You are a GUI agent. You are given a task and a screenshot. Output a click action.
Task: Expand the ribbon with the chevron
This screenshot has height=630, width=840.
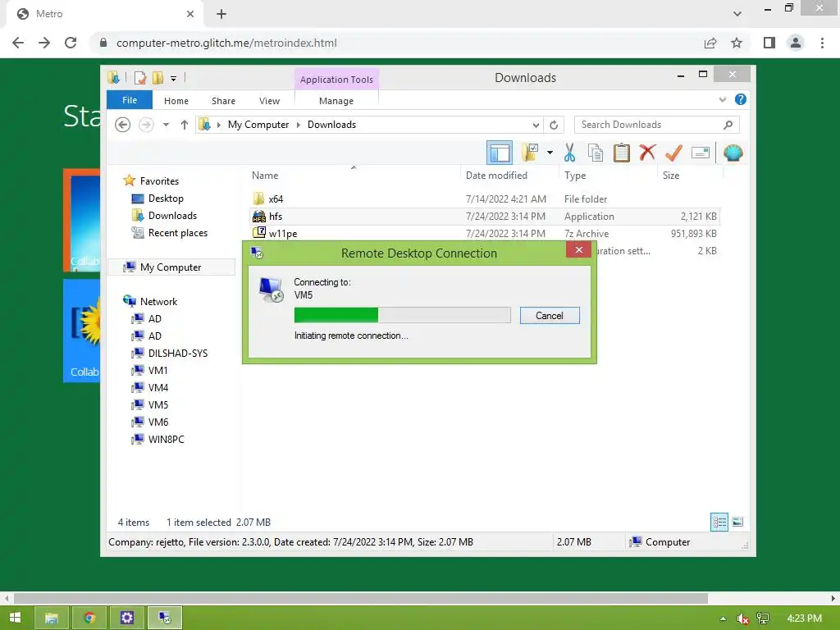pyautogui.click(x=722, y=99)
